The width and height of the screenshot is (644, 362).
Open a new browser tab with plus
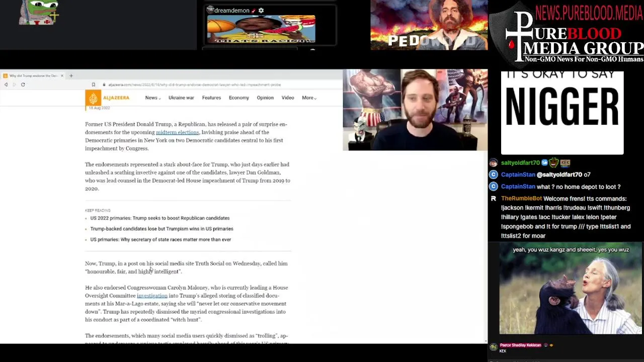click(71, 75)
